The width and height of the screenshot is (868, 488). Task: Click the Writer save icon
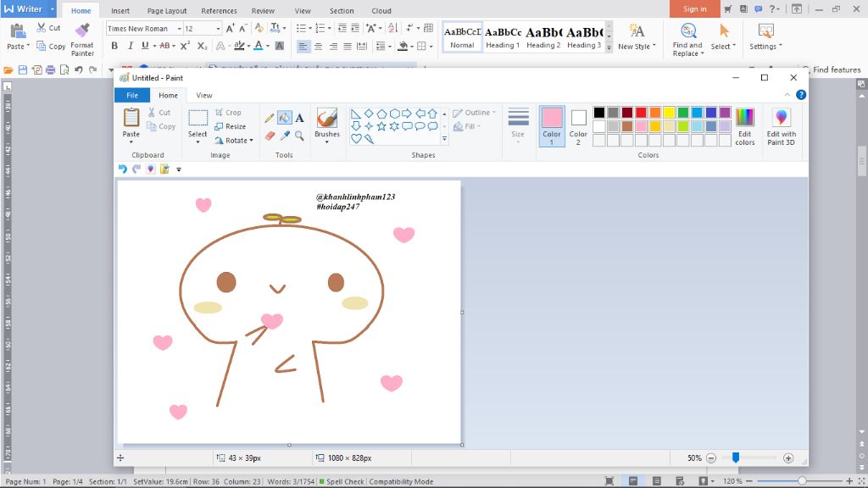[x=23, y=69]
